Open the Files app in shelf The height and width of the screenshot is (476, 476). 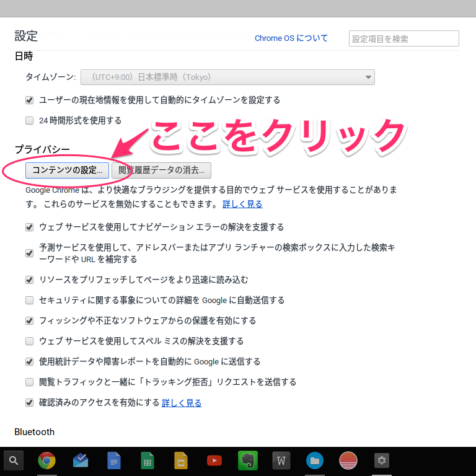(315, 461)
